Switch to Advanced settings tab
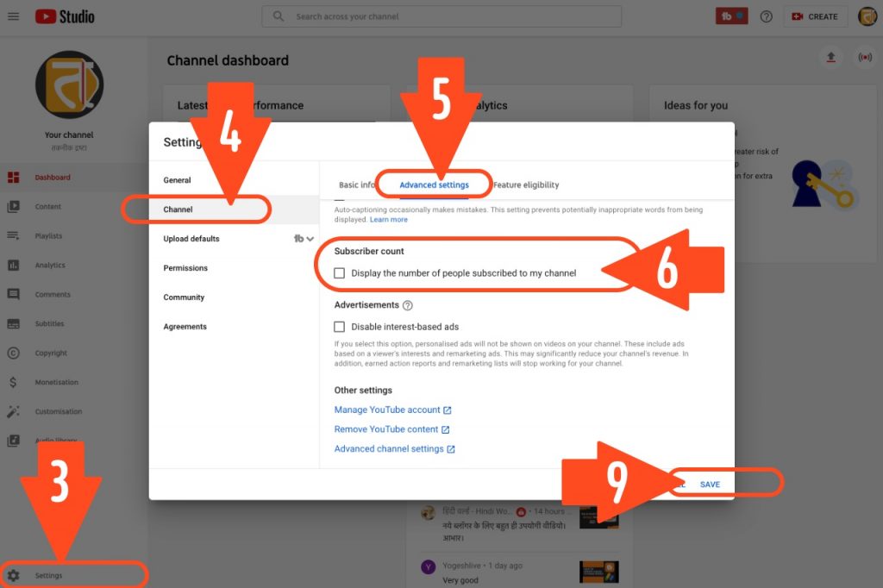 point(435,185)
